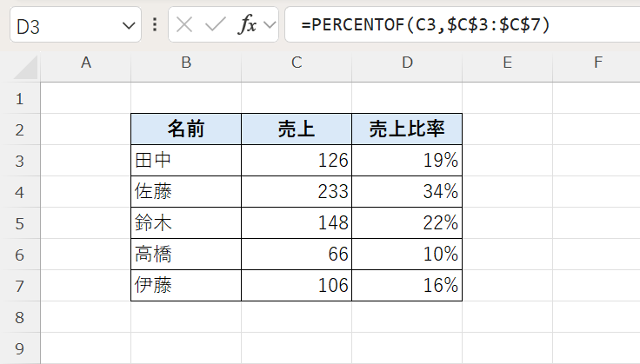Select column C header

(297, 63)
